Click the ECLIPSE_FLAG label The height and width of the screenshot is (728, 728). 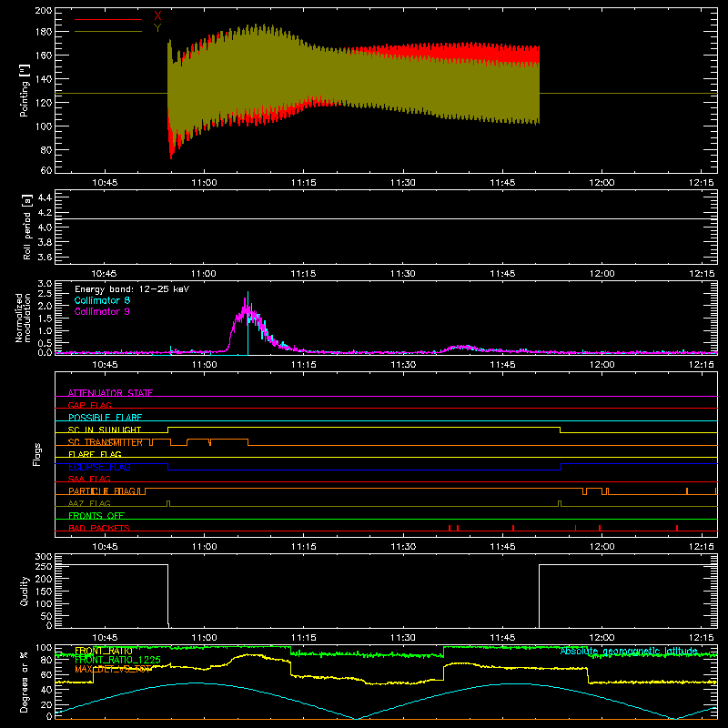(99, 467)
